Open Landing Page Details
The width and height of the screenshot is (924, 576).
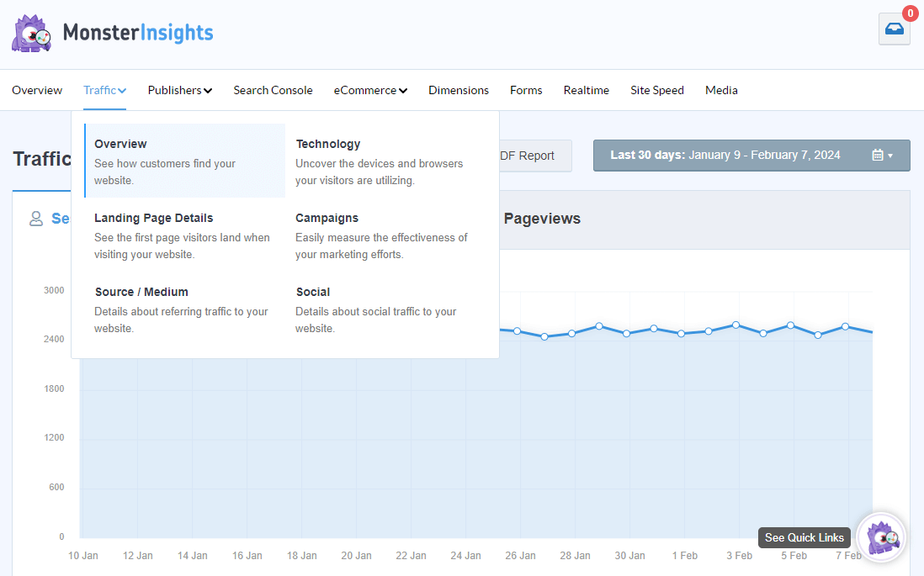click(x=154, y=218)
